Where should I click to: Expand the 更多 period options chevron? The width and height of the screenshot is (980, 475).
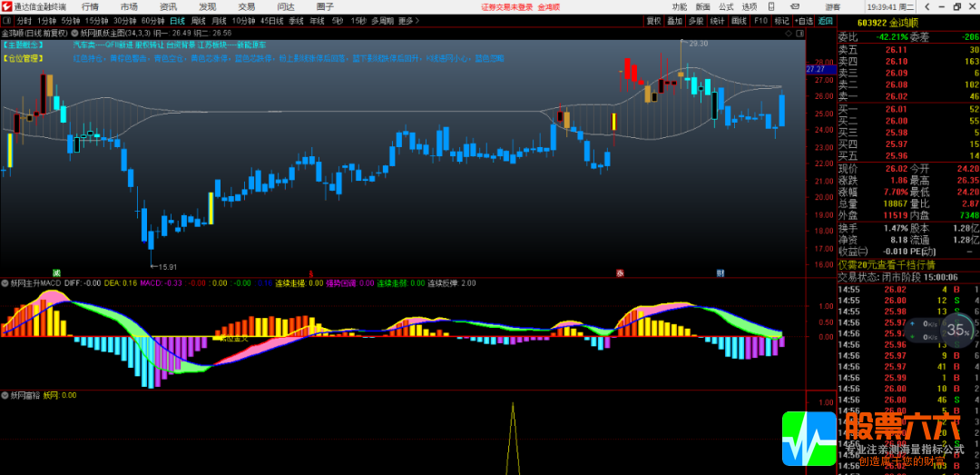(x=417, y=21)
